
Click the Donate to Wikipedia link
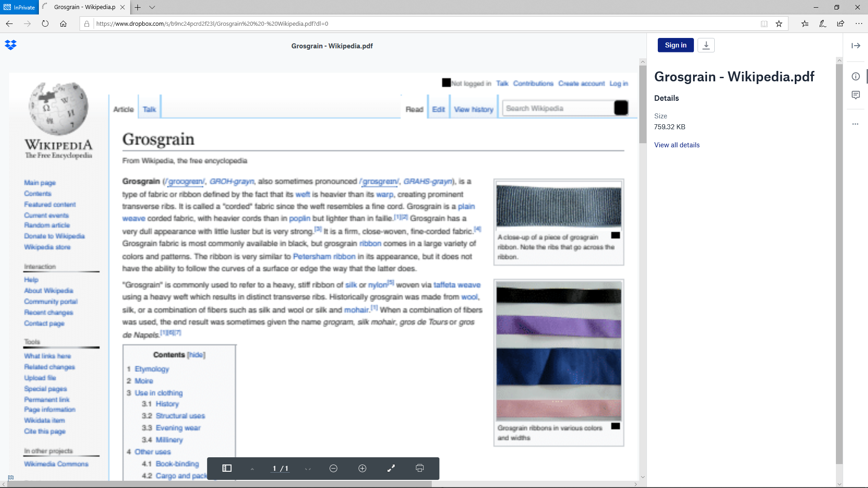point(54,236)
